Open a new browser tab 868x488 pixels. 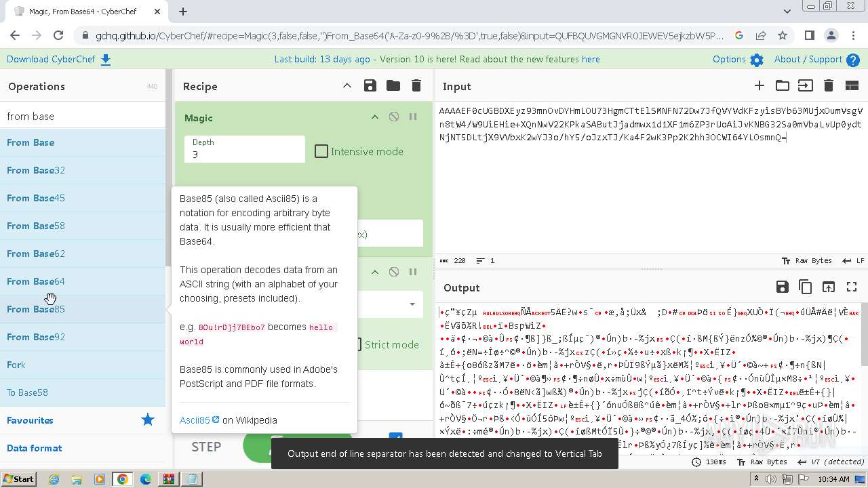[x=183, y=12]
